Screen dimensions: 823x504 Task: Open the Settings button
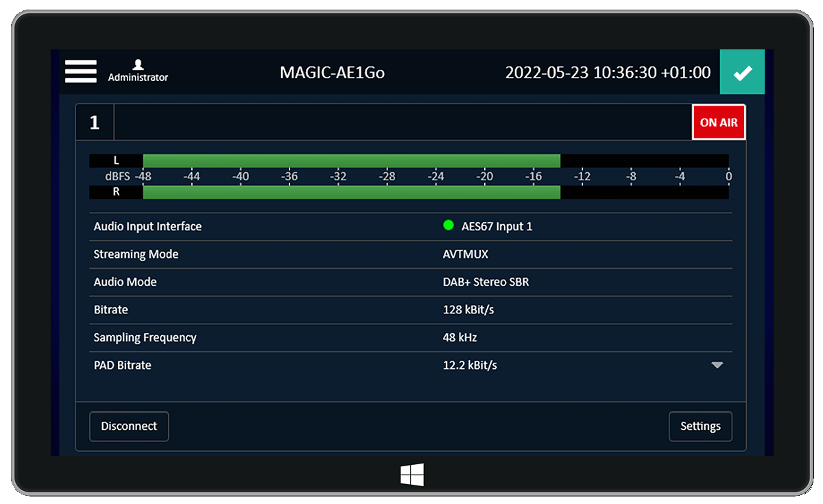700,427
